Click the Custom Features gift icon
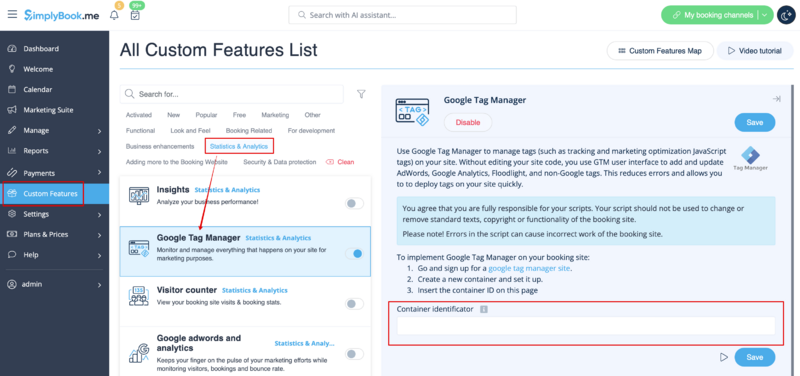Image resolution: width=800 pixels, height=376 pixels. pos(12,193)
